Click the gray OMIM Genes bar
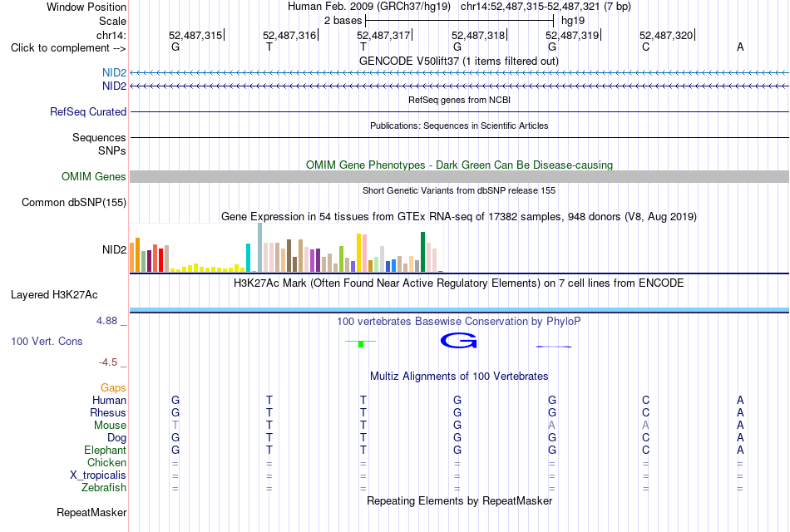 click(459, 176)
